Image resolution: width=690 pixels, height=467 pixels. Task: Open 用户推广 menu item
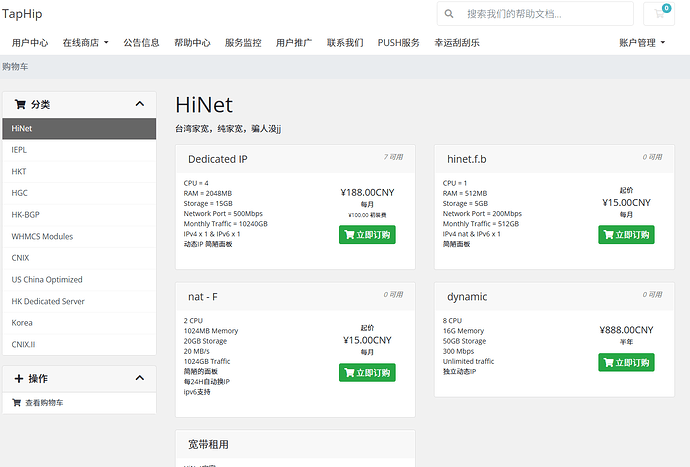tap(294, 43)
